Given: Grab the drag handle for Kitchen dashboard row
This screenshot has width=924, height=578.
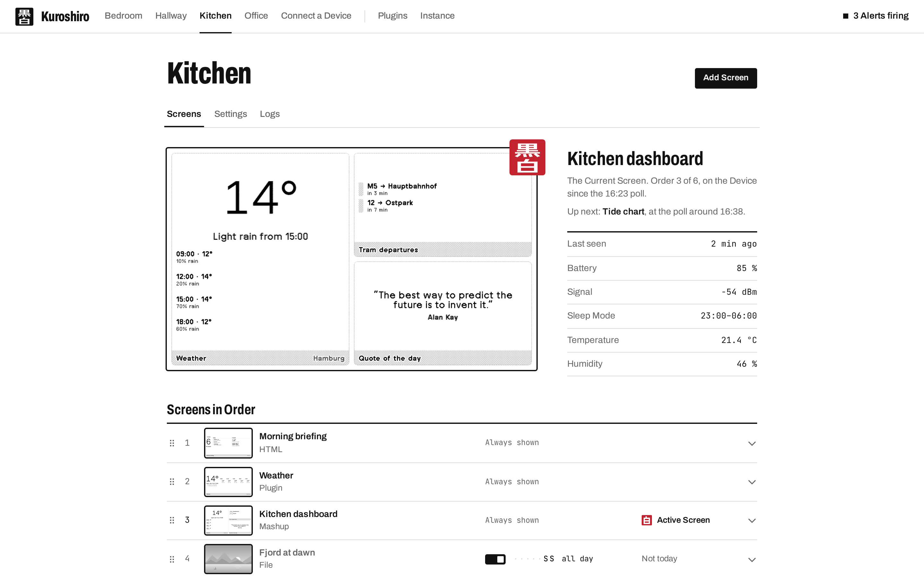Looking at the screenshot, I should click(x=172, y=520).
